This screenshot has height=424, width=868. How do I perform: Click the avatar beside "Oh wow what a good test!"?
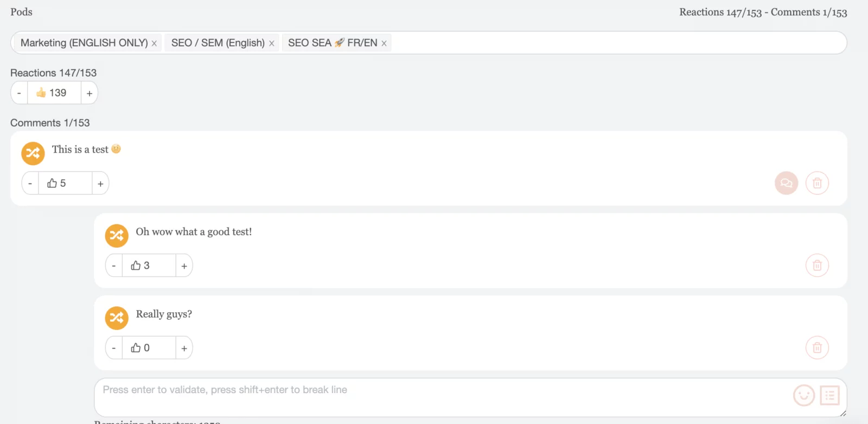pyautogui.click(x=116, y=235)
